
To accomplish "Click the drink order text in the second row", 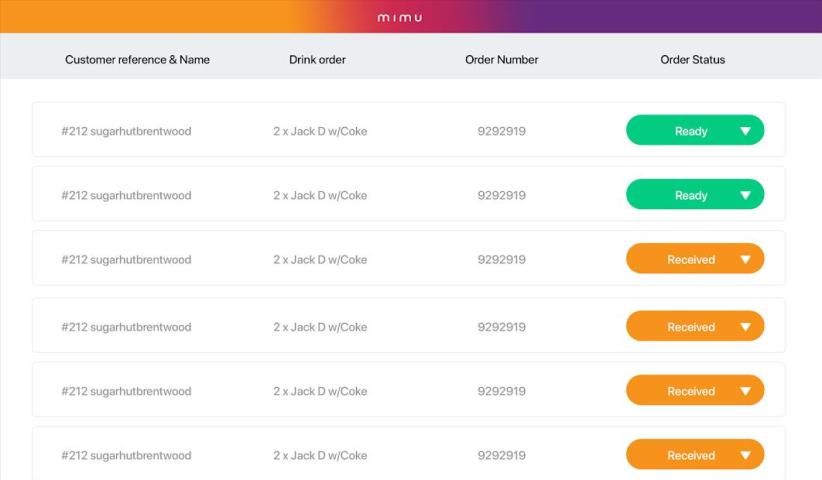I will tap(320, 195).
